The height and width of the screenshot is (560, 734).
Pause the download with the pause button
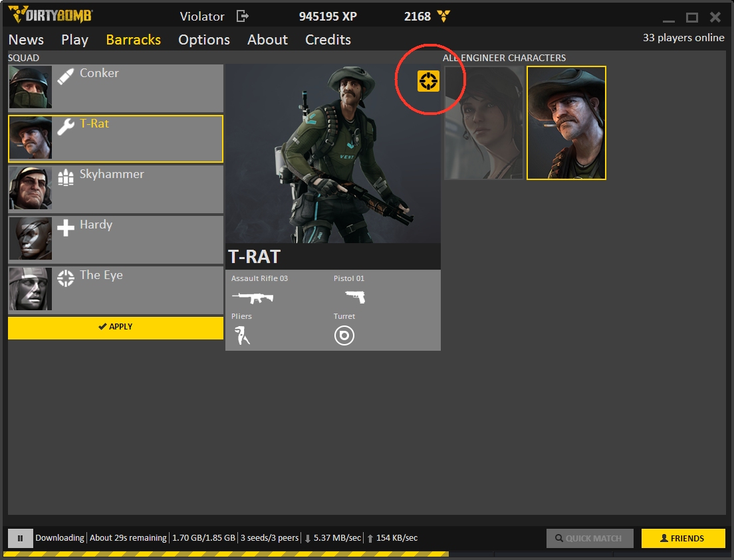click(x=20, y=538)
